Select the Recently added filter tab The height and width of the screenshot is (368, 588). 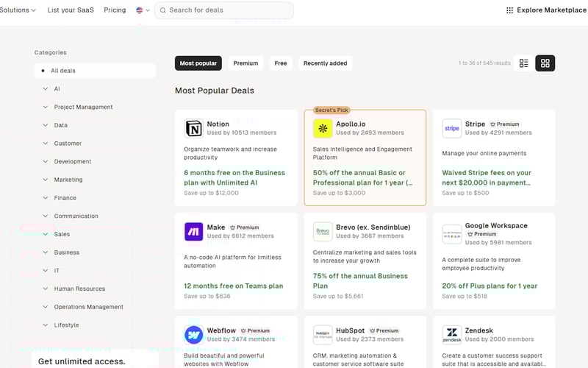325,63
